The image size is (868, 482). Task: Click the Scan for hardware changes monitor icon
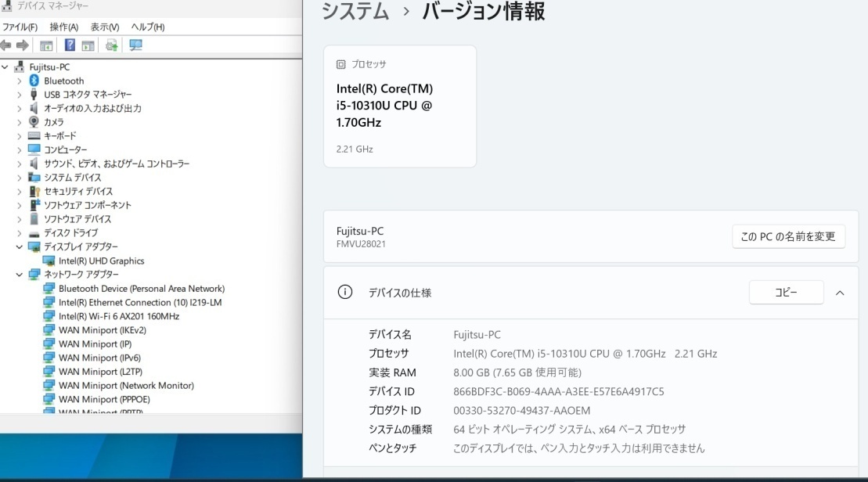(135, 45)
